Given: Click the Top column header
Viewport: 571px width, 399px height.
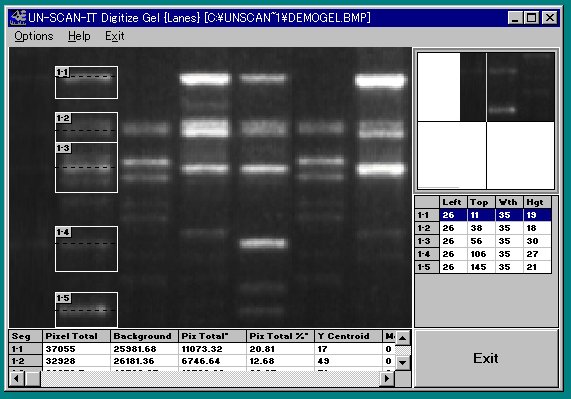Looking at the screenshot, I should [481, 202].
